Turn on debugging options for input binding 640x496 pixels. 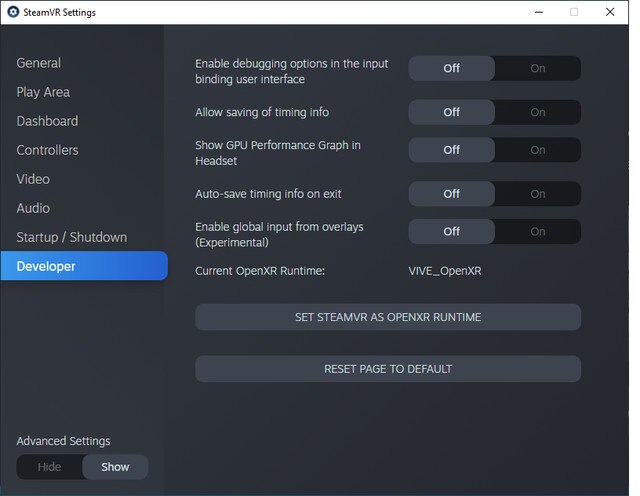coord(538,68)
